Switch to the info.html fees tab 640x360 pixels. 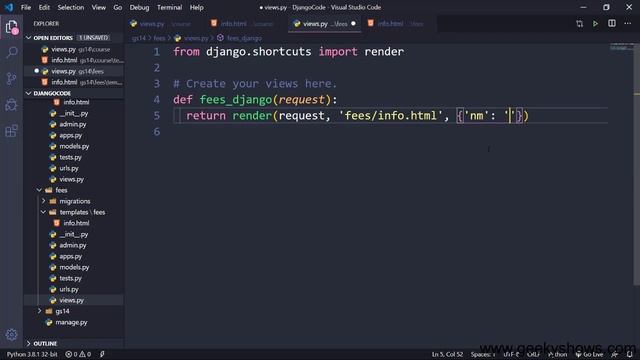(x=398, y=24)
